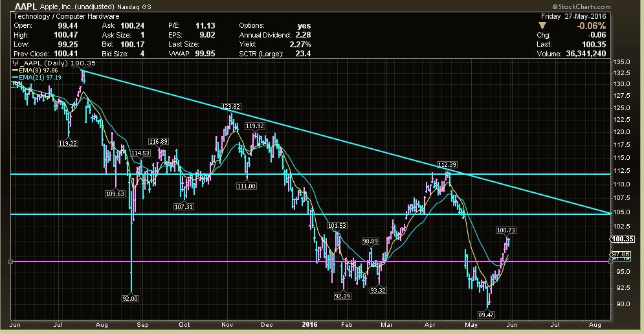Click the 112.39 April high label
This screenshot has height=334, width=644.
point(447,165)
